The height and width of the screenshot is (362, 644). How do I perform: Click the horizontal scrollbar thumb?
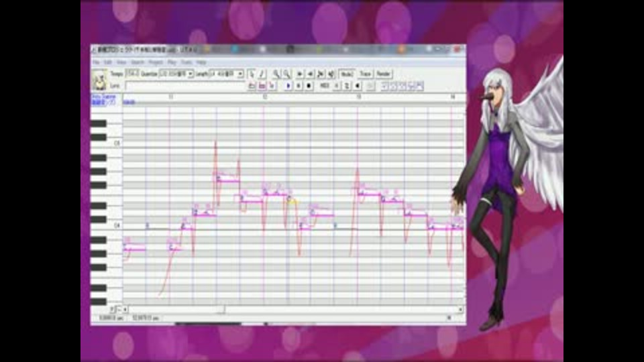point(221,310)
